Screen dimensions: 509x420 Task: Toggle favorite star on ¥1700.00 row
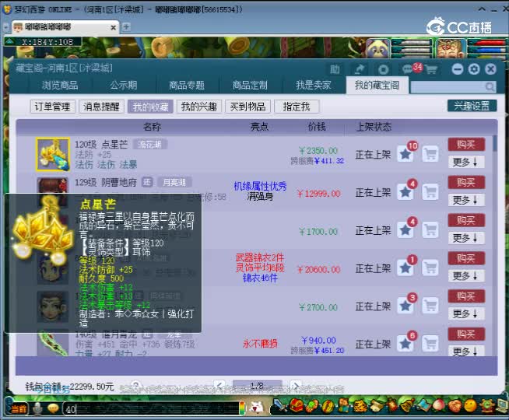tap(405, 230)
